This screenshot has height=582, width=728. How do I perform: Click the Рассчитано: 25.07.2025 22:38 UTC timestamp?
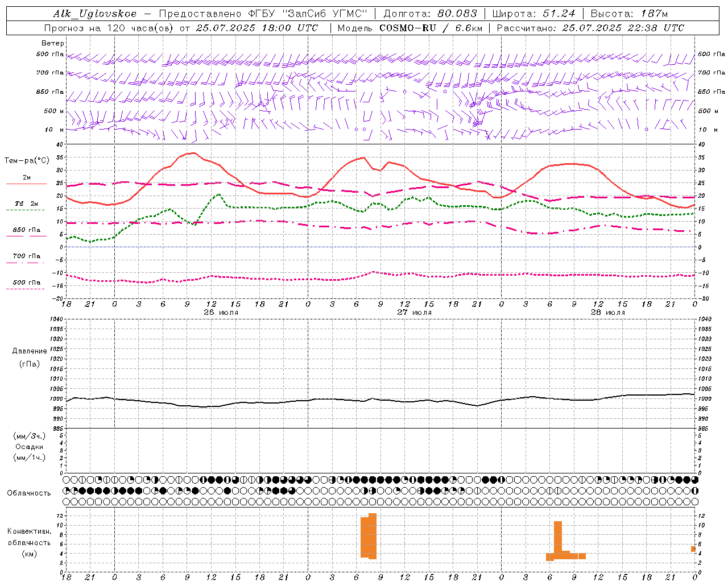click(590, 28)
